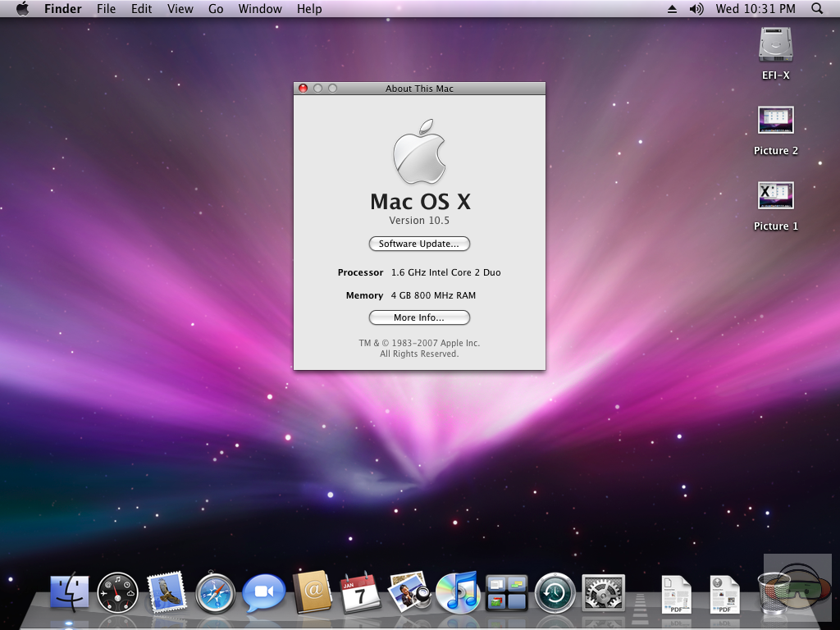Launch Dashboard from the Dock

pyautogui.click(x=118, y=592)
